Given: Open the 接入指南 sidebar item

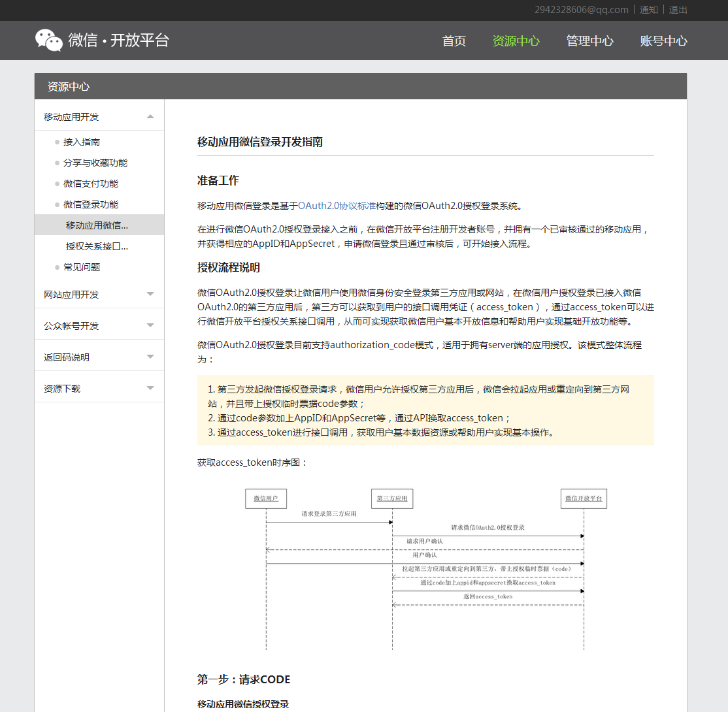Looking at the screenshot, I should tap(82, 142).
